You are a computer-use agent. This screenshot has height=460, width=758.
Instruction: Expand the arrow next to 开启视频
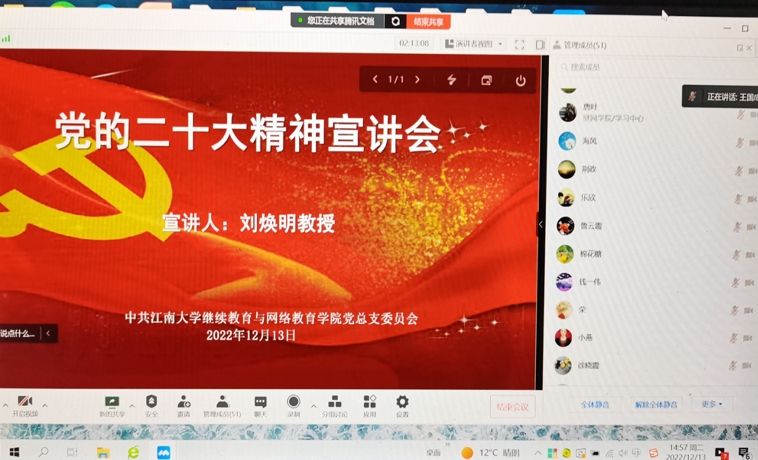coord(45,405)
